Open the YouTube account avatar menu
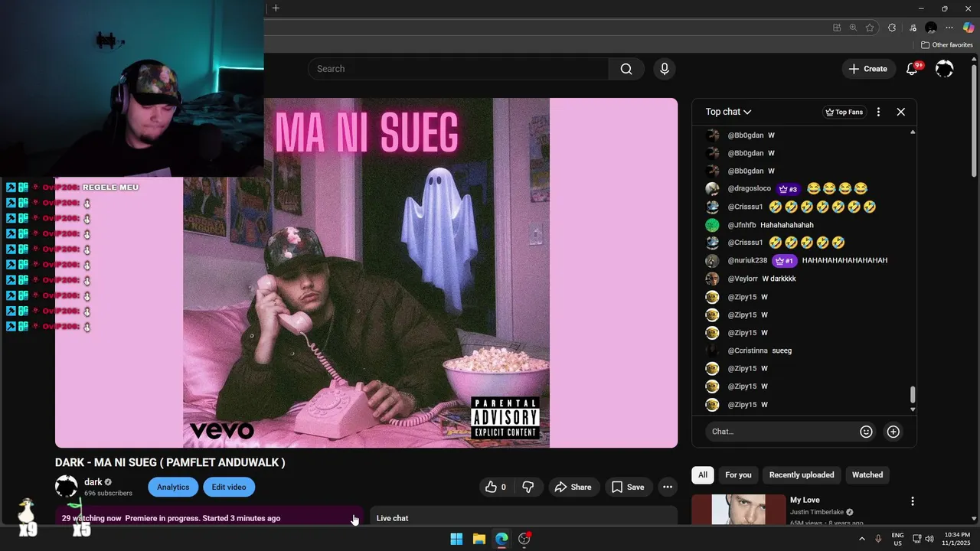 click(945, 69)
